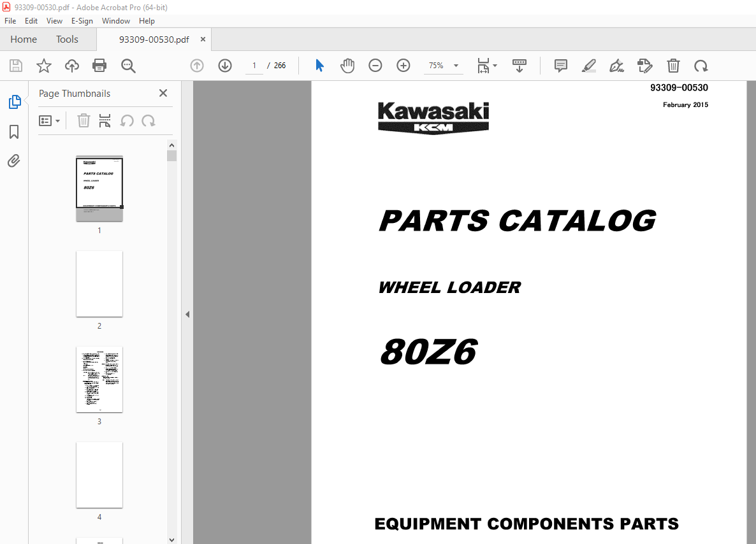Image resolution: width=756 pixels, height=544 pixels.
Task: Click the PARTS CATALOG heading text
Action: click(x=518, y=220)
